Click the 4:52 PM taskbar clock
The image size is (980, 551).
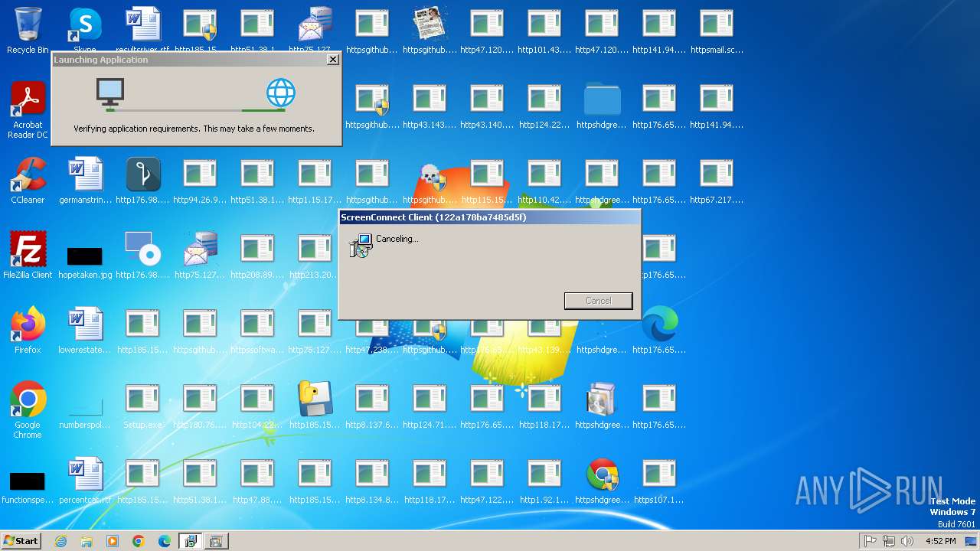(x=940, y=541)
